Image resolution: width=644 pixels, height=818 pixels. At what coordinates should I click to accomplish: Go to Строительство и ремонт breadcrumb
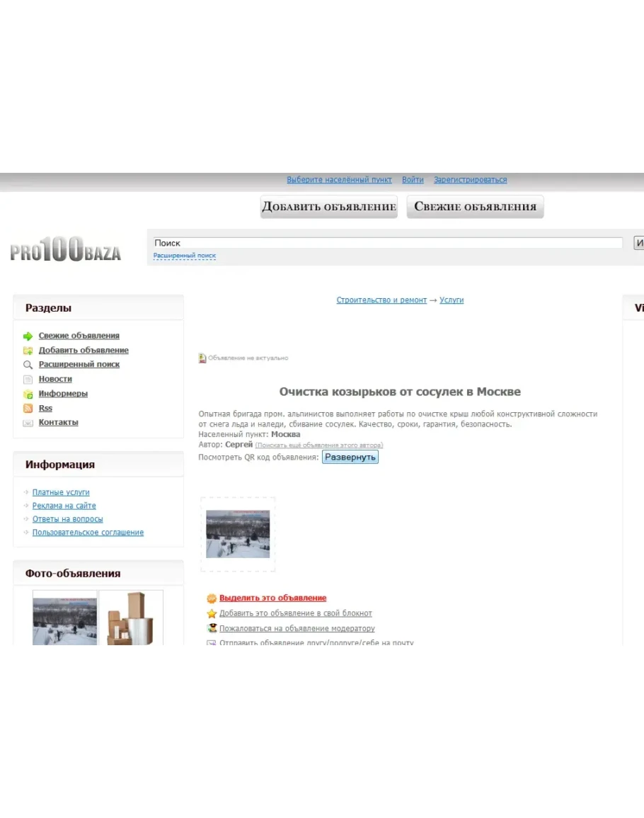coord(381,300)
